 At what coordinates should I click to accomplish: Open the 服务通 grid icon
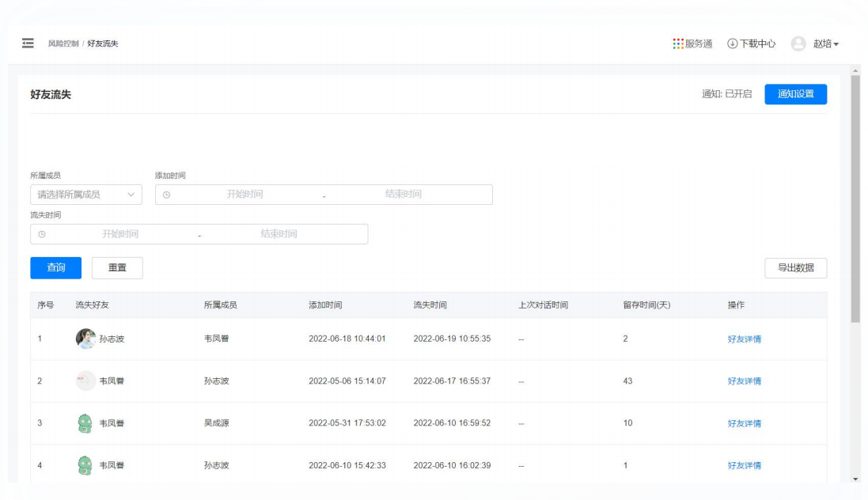[678, 44]
